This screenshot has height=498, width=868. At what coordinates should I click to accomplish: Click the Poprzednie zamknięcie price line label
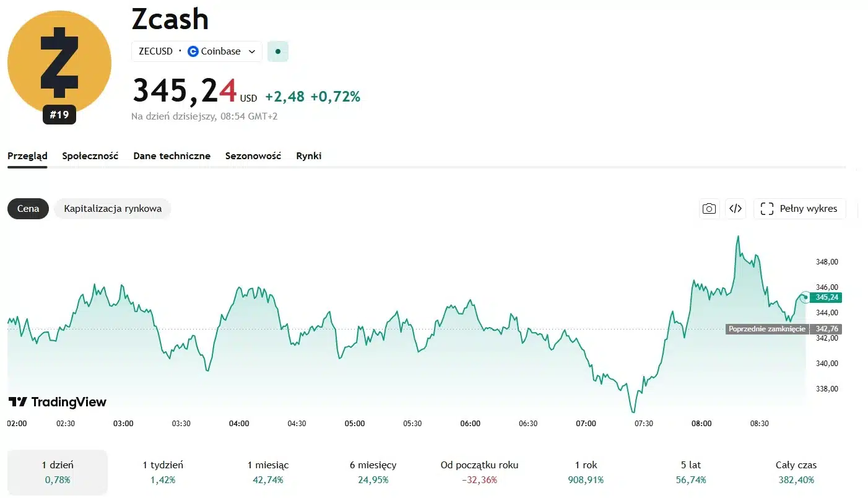[766, 329]
